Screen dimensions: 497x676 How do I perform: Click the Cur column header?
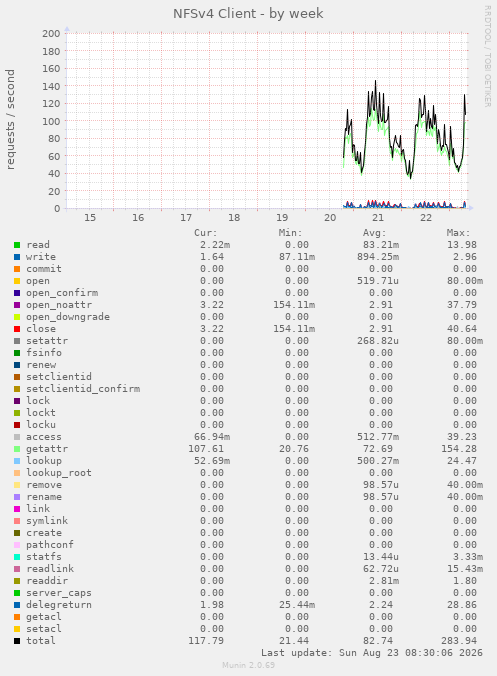[206, 233]
